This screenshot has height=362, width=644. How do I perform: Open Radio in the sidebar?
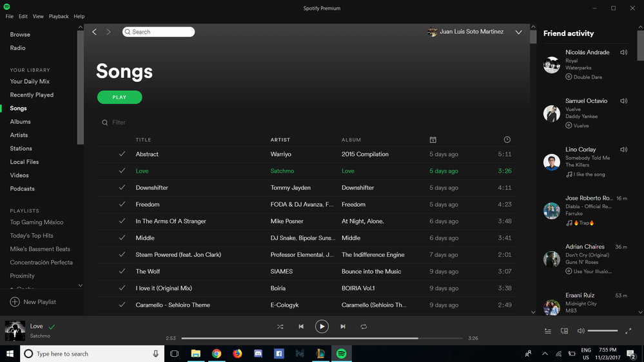pyautogui.click(x=17, y=48)
